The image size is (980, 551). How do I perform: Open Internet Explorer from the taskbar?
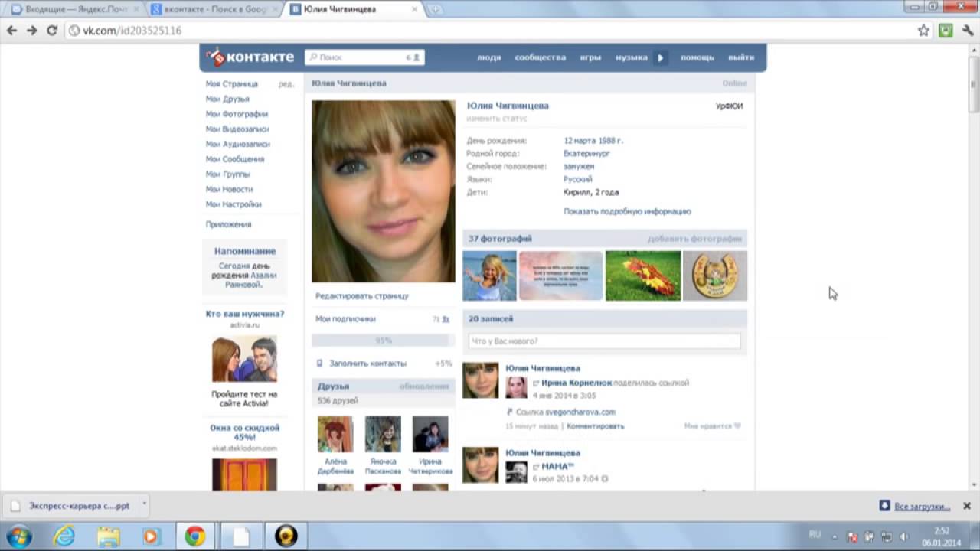click(x=64, y=536)
